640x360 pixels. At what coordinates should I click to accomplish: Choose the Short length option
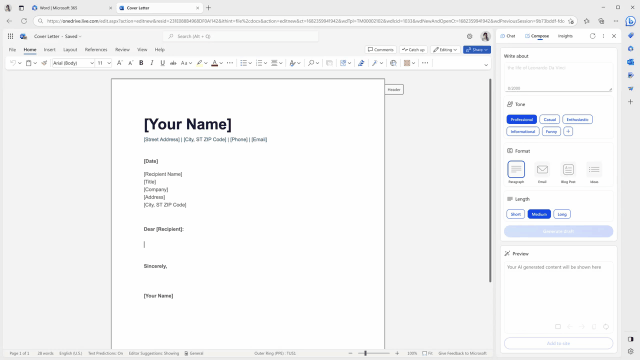(x=516, y=214)
